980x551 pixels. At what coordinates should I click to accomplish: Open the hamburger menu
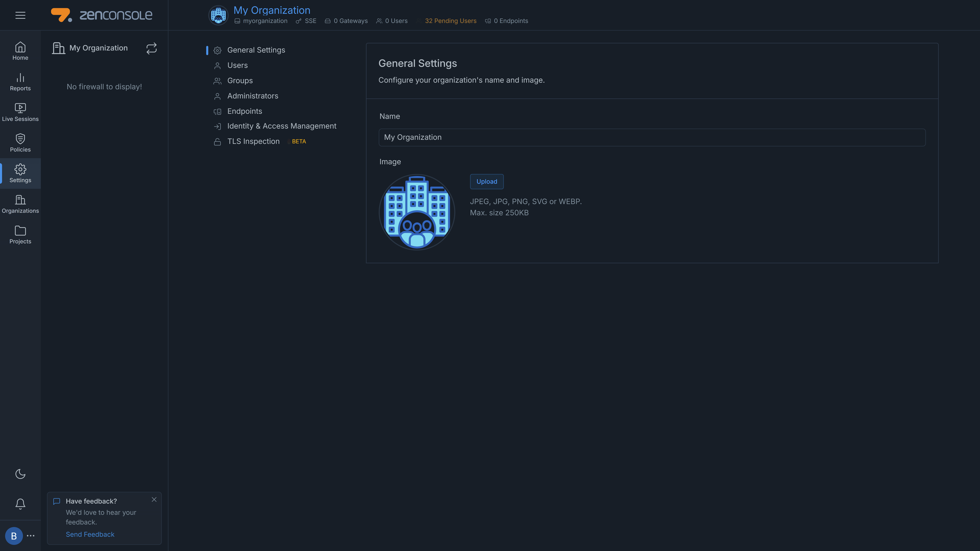coord(20,15)
